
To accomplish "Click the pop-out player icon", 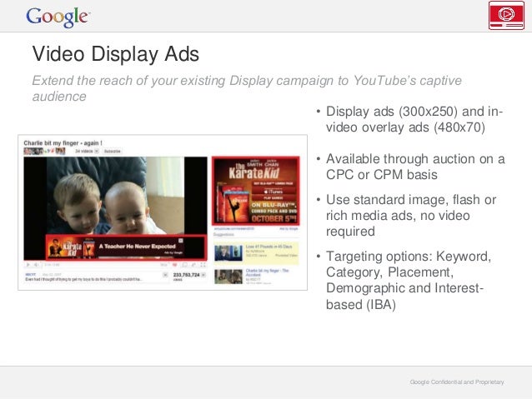I will point(193,265).
